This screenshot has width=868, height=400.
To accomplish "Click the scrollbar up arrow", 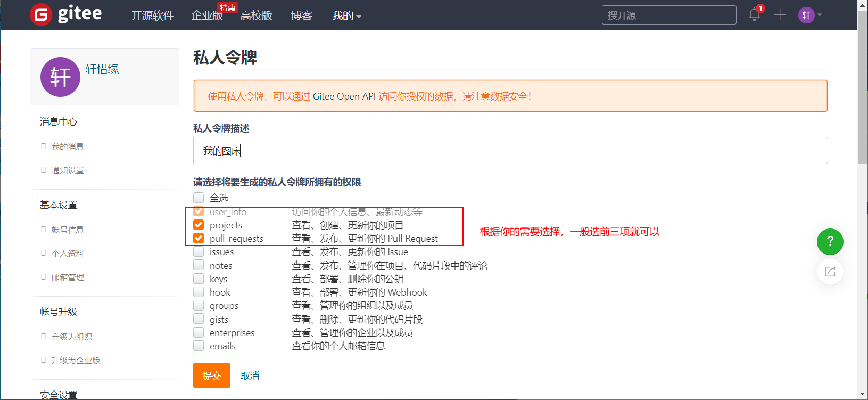I will 862,4.
